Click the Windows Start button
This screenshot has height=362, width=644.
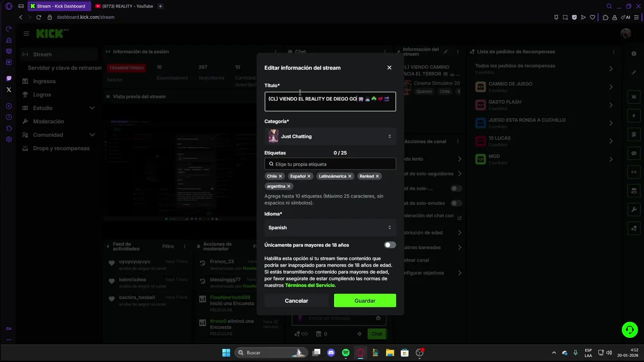click(x=226, y=353)
